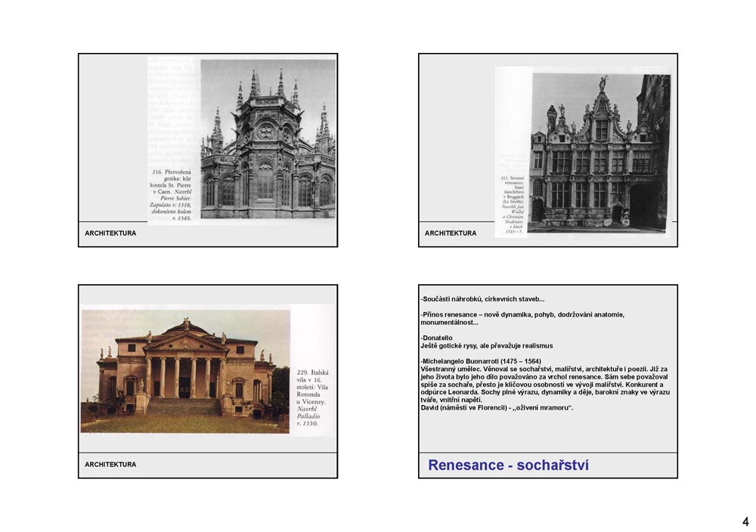The image size is (756, 532).
Task: Click ARCHITEKTURA label on church slide
Action: coord(110,234)
